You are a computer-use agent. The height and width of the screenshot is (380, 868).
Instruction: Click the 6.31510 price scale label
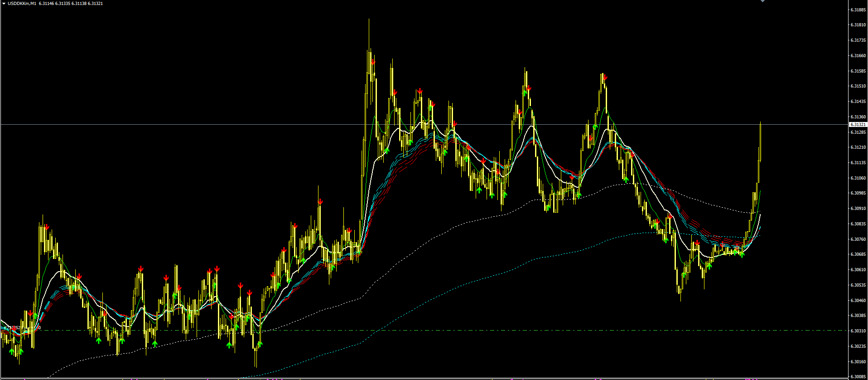click(x=858, y=86)
